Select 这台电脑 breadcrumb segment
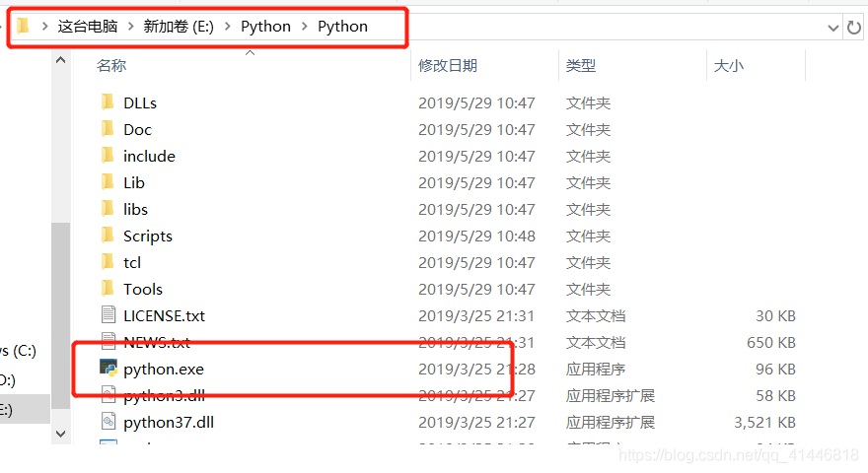The image size is (868, 473). pos(88,27)
